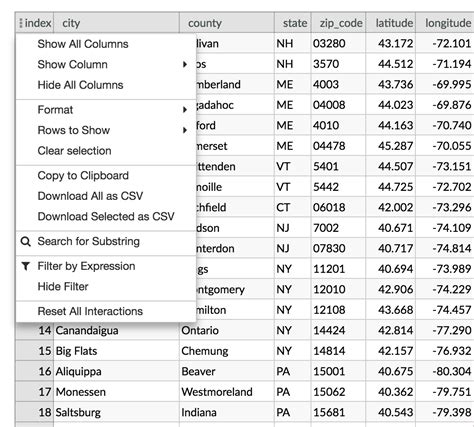The width and height of the screenshot is (474, 427).
Task: Click the city column header
Action: (x=116, y=23)
